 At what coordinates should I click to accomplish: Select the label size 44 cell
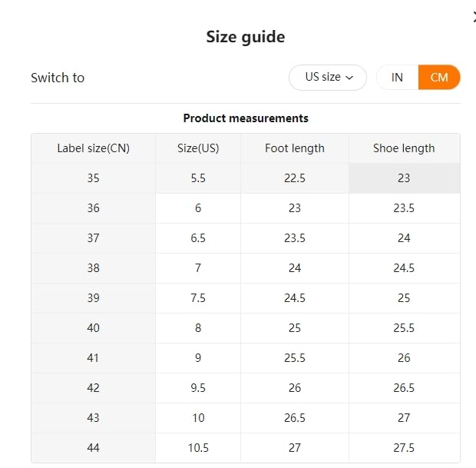tap(93, 448)
